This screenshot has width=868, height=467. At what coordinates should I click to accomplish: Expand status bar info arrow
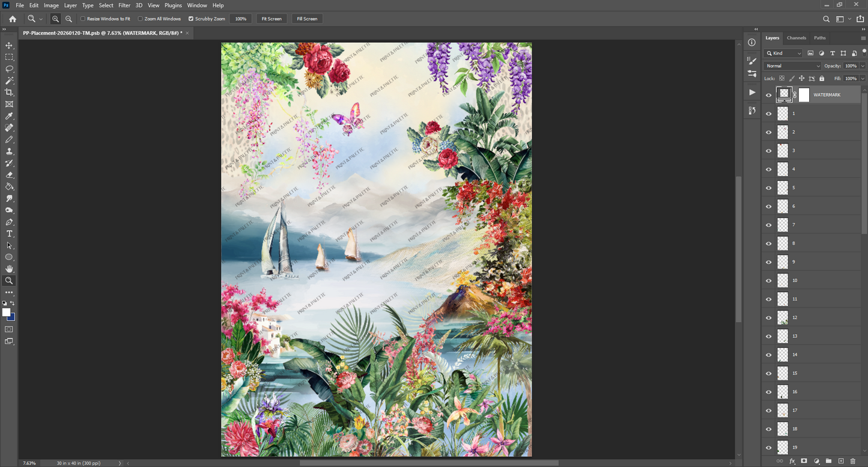(120, 463)
